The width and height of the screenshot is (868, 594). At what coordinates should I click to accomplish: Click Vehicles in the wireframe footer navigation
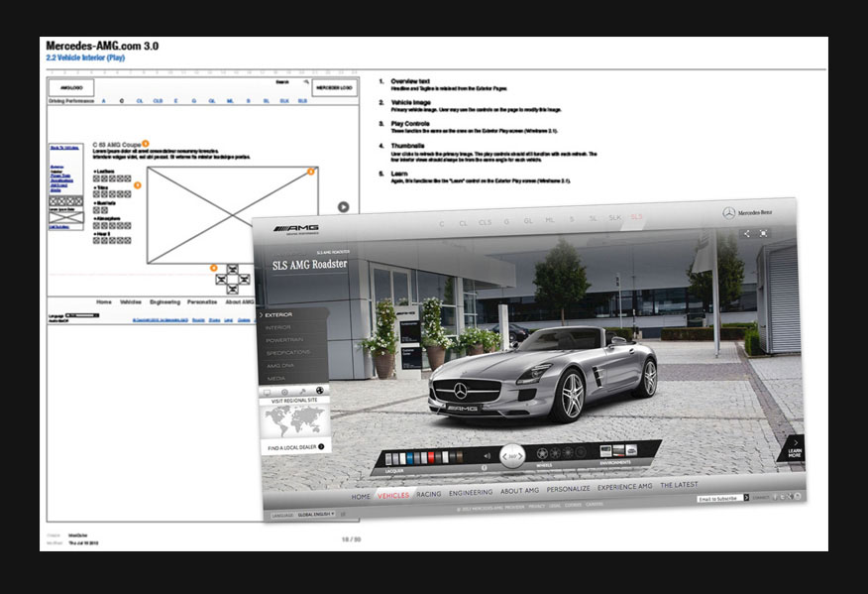pos(131,302)
